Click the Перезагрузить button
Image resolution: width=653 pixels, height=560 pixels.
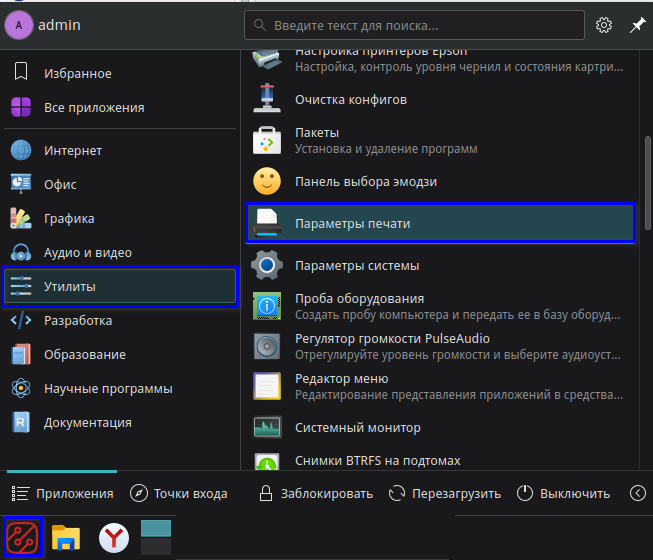444,493
